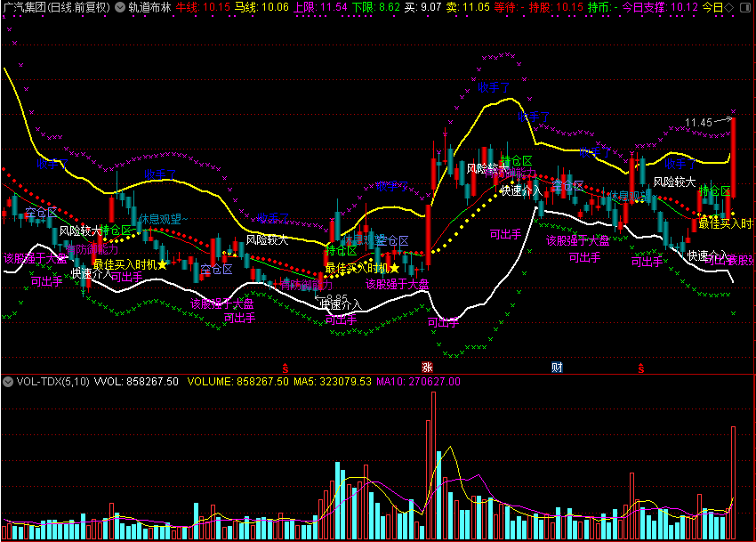Image resolution: width=756 pixels, height=542 pixels.
Task: Click the 轨道布林 indicator name
Action: 149,7
